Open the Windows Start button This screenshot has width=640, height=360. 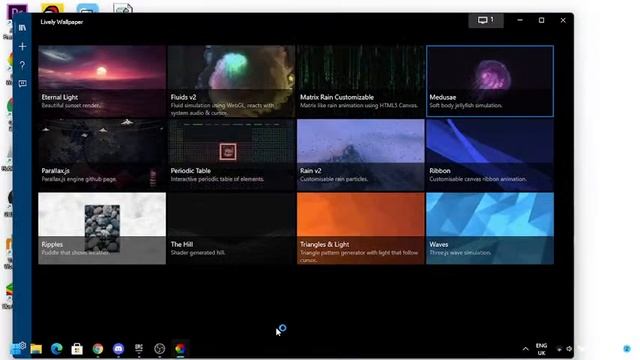[16, 349]
